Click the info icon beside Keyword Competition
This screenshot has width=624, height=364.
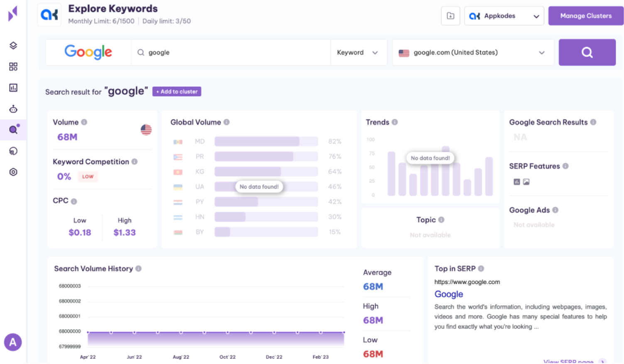[x=135, y=162]
